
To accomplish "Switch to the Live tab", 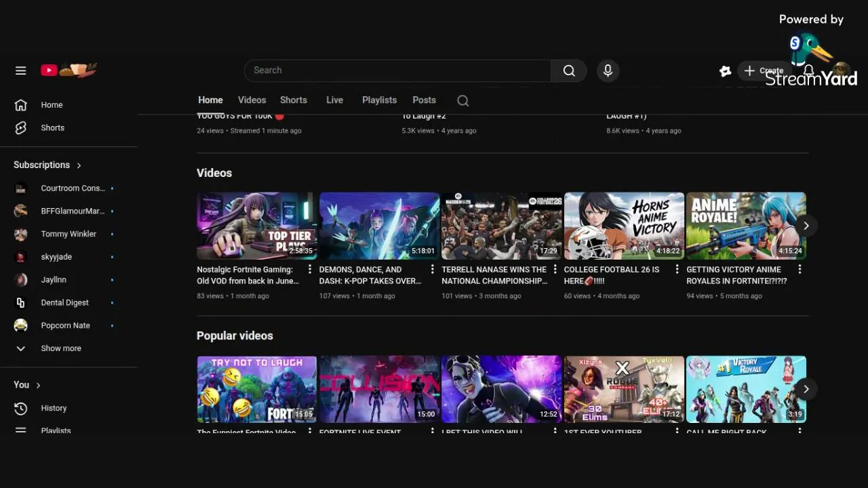I will 334,100.
